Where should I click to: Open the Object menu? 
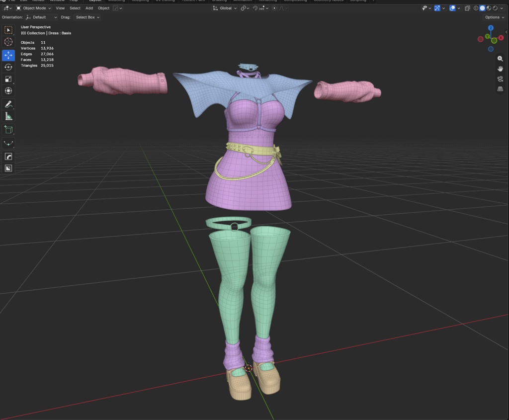click(x=103, y=8)
